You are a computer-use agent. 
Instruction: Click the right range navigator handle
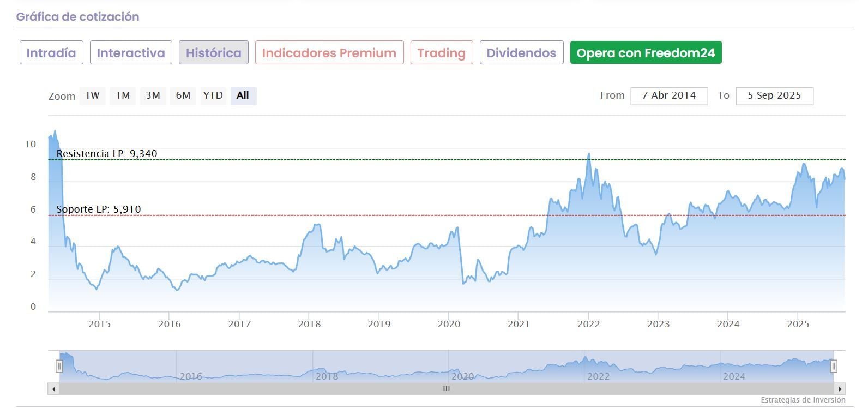tap(834, 366)
